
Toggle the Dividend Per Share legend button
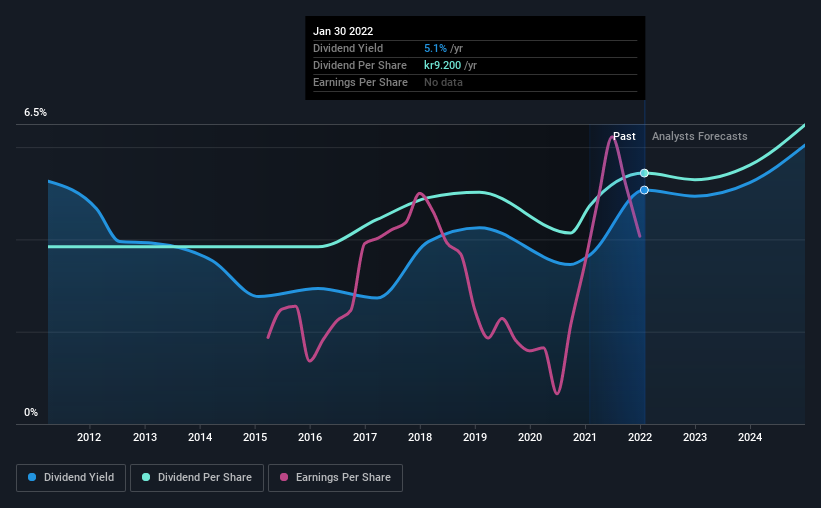coord(197,478)
